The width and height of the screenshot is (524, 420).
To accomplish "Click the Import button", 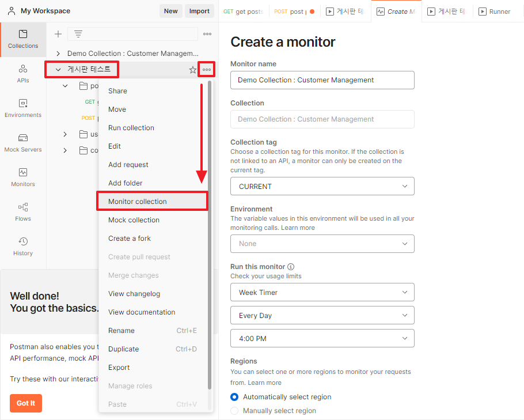I will point(199,11).
